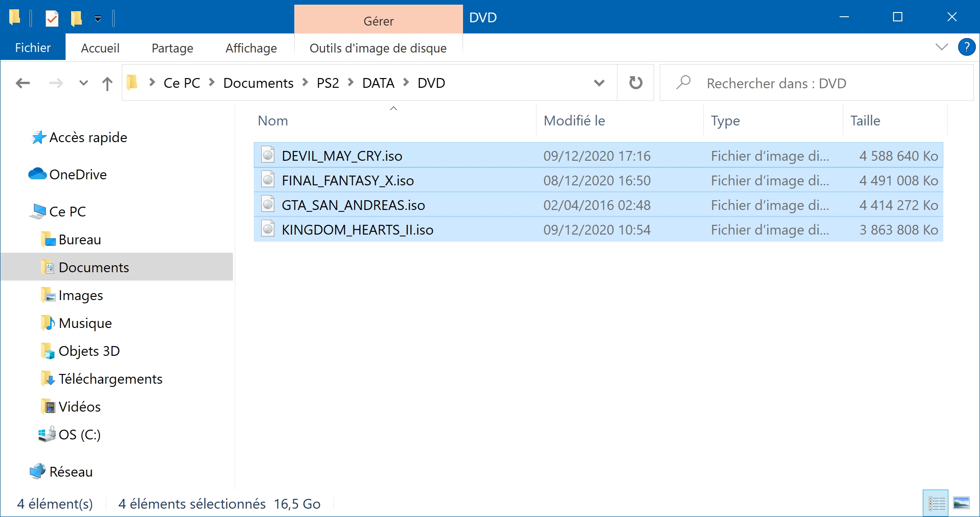
Task: Select the DEVIL_MAY_CRY.iso file name
Action: tap(342, 156)
